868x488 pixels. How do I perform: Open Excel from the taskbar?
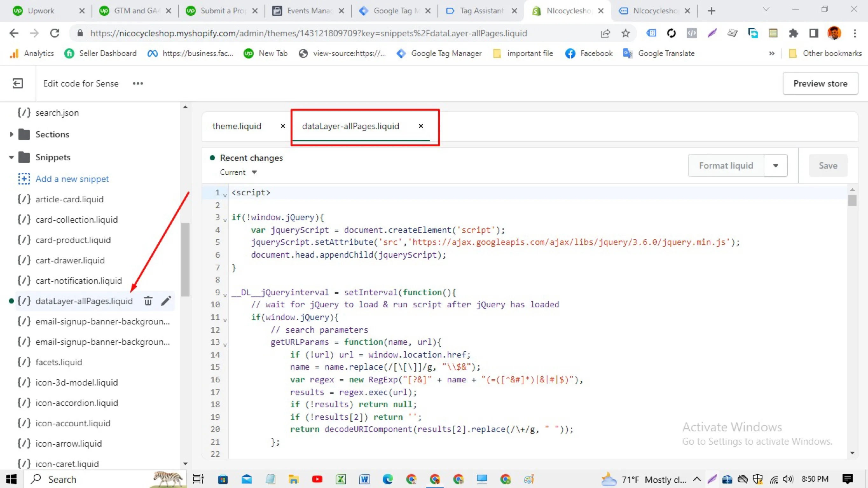pos(341,479)
